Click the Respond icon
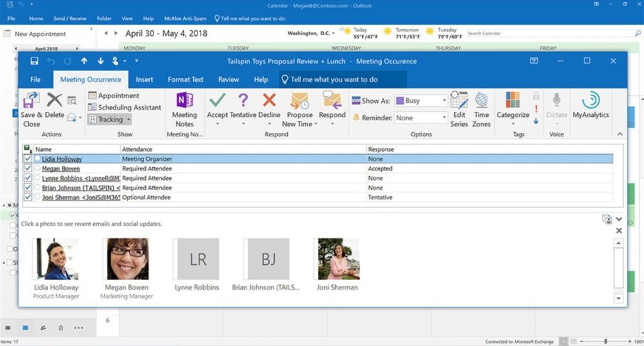Screen dimensions: 644x346 pyautogui.click(x=332, y=100)
